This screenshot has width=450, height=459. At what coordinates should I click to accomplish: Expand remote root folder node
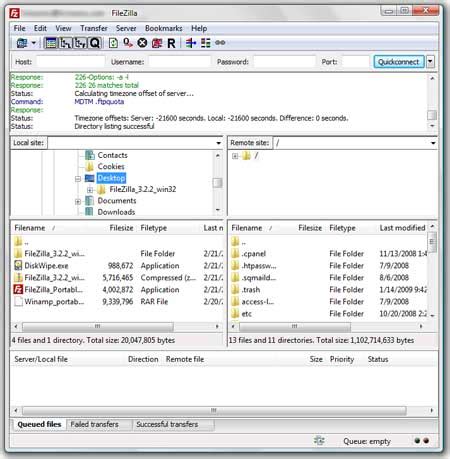pos(235,156)
